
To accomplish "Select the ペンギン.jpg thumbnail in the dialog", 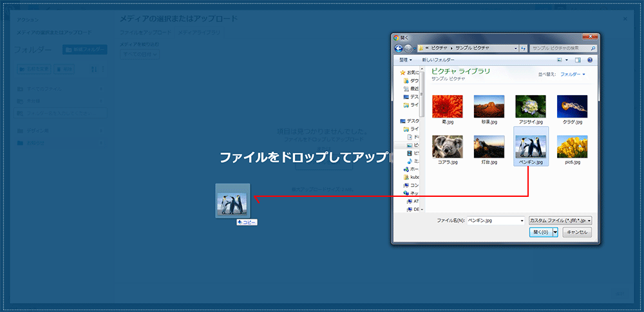I will [531, 147].
